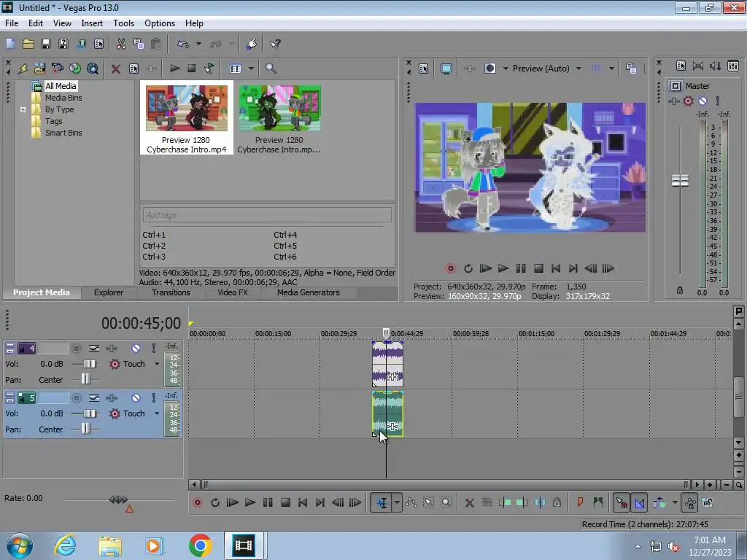Screen dimensions: 747x560
Task: Open Project Video Properties in preview panel
Action: 424,69
